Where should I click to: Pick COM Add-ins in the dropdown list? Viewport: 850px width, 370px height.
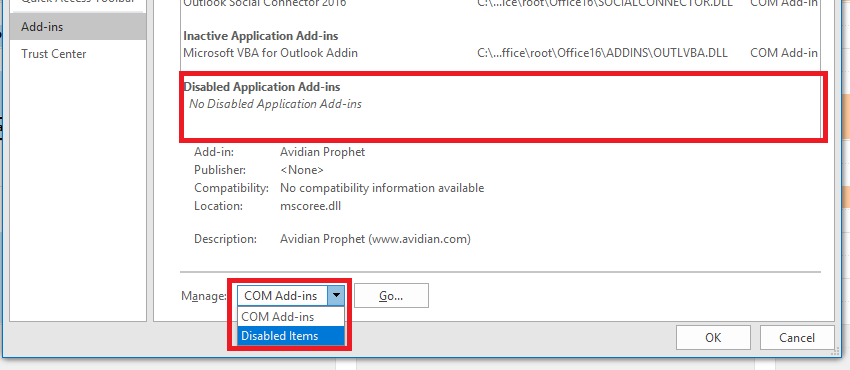click(291, 317)
